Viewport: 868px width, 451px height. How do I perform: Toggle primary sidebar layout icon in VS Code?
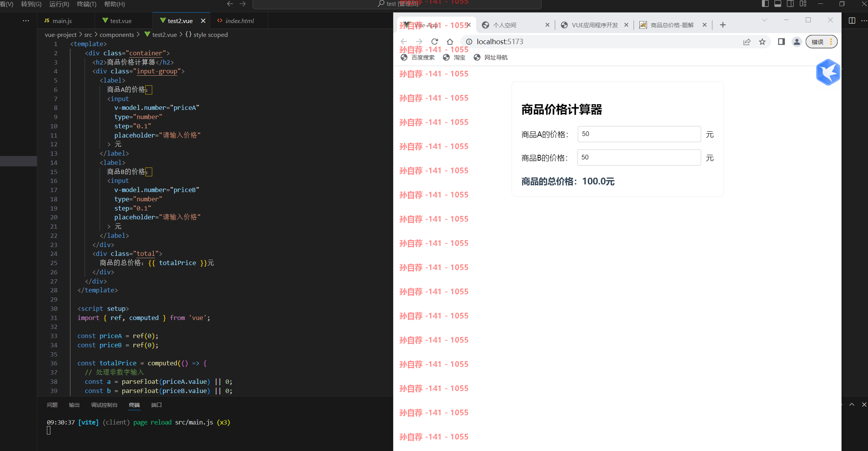tap(765, 4)
